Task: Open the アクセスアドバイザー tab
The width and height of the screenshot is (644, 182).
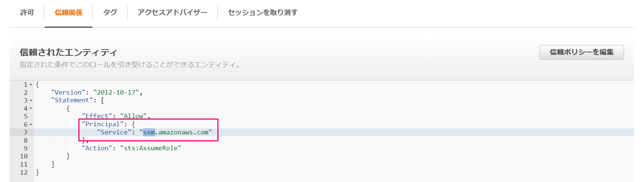Action: click(x=172, y=13)
